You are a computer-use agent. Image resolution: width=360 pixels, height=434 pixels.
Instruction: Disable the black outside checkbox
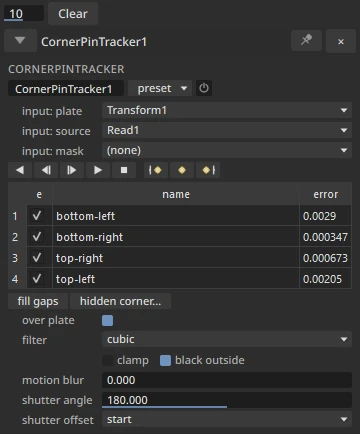click(x=165, y=360)
